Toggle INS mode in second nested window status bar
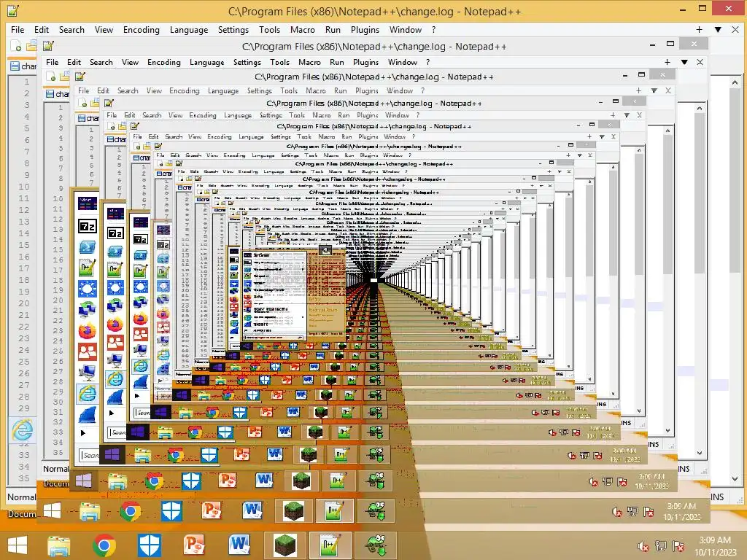This screenshot has width=747, height=560. point(684,469)
